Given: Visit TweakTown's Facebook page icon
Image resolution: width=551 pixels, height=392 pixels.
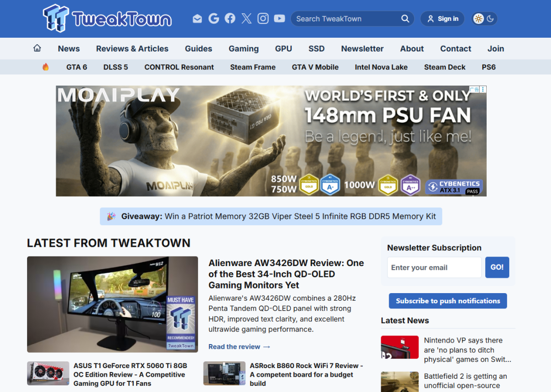Looking at the screenshot, I should tap(230, 19).
